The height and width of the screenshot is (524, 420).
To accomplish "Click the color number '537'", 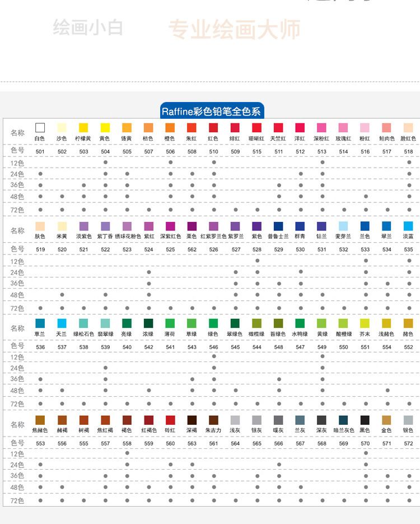I will coord(62,347).
